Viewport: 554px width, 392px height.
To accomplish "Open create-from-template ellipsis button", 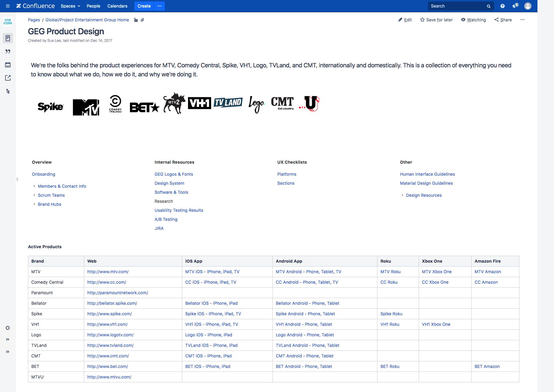I will tap(159, 6).
